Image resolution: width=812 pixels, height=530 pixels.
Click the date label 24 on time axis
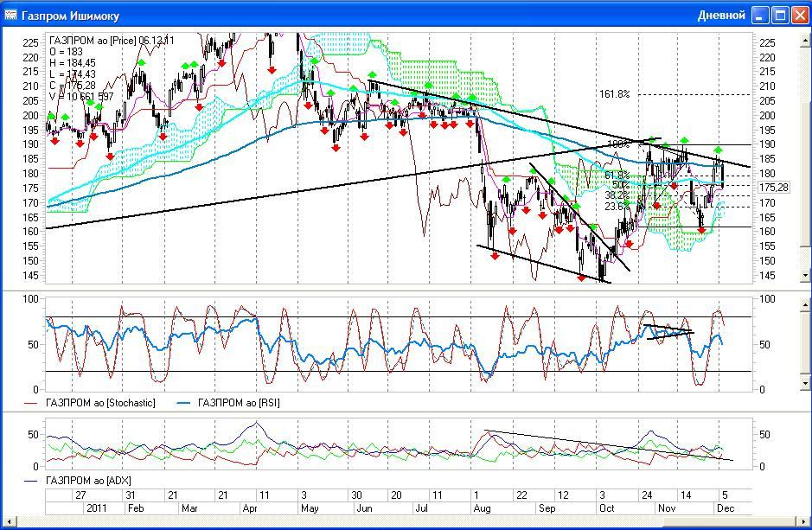[x=647, y=495]
